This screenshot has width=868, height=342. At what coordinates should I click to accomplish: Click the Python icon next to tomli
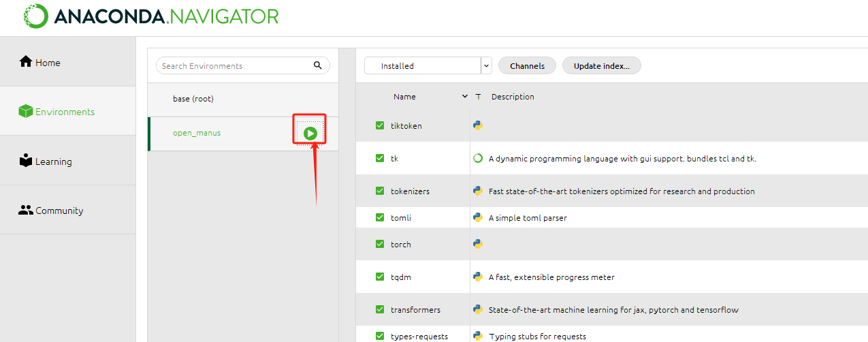(x=478, y=217)
